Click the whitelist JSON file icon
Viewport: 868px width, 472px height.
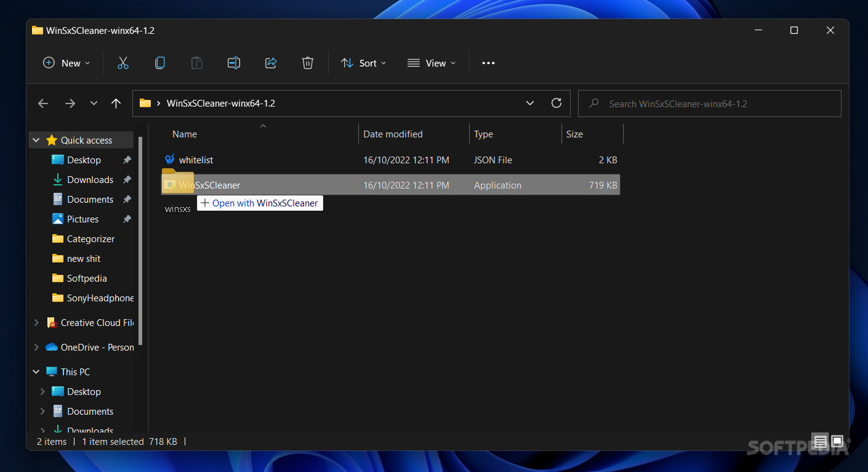click(170, 160)
